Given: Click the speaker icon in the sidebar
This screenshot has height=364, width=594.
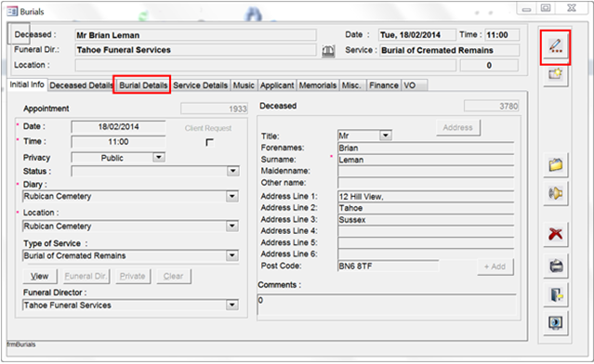Looking at the screenshot, I should [x=555, y=193].
